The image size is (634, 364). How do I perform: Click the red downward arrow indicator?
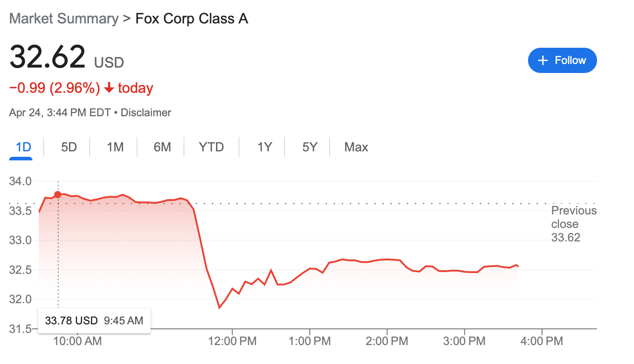click(x=108, y=88)
